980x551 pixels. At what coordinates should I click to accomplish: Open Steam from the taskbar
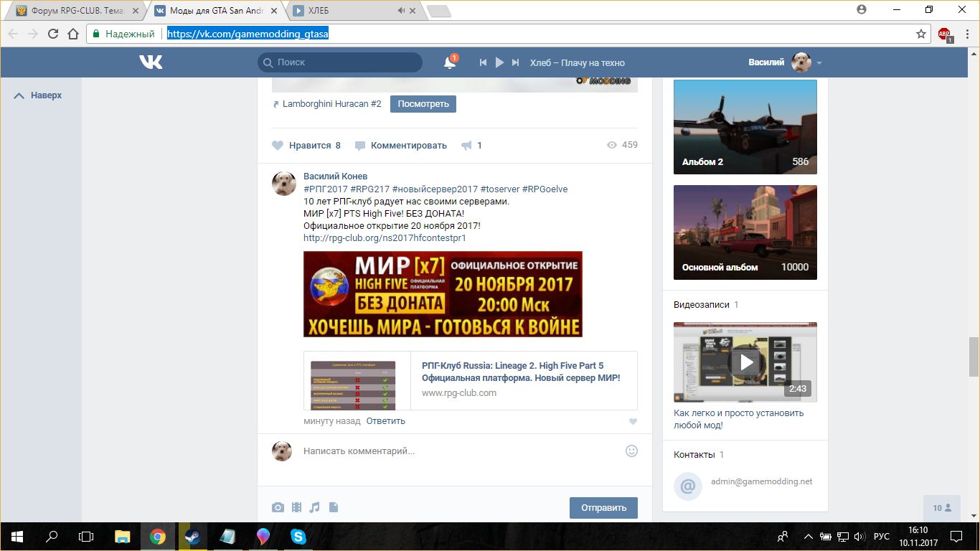[x=192, y=536]
